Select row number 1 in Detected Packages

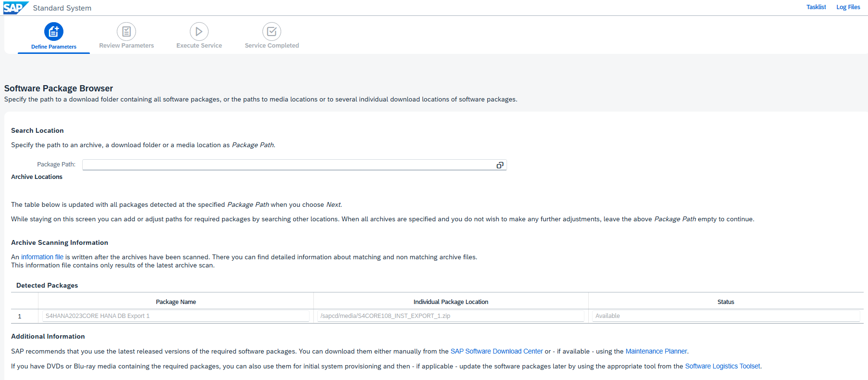click(x=20, y=317)
